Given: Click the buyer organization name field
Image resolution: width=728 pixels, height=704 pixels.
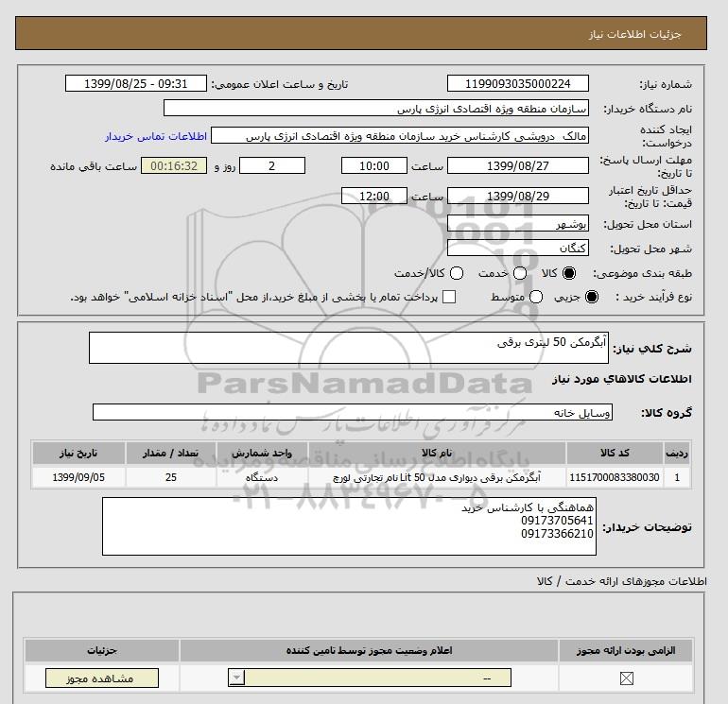Looking at the screenshot, I should [x=376, y=109].
